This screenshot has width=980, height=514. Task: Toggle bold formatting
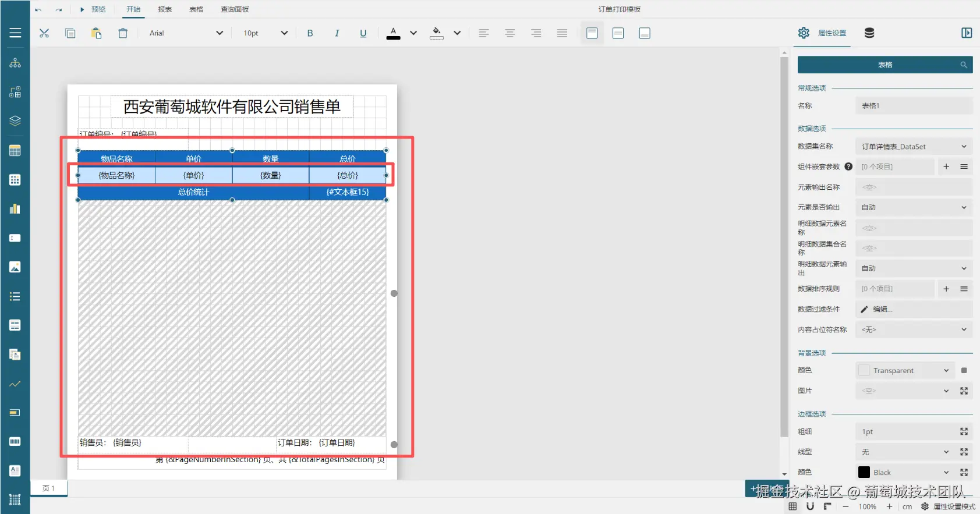tap(310, 33)
